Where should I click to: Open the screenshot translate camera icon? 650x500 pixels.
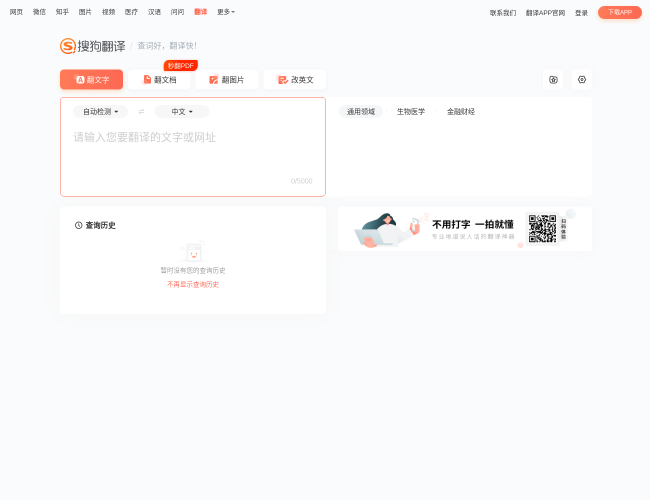point(553,80)
